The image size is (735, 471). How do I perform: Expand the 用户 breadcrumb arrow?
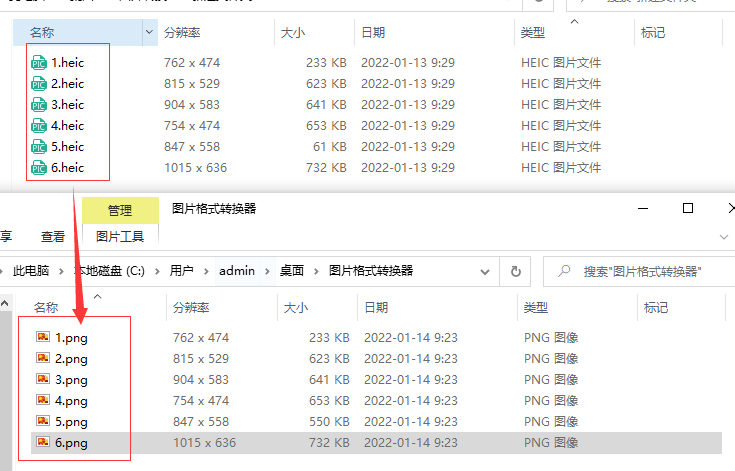pyautogui.click(x=206, y=271)
